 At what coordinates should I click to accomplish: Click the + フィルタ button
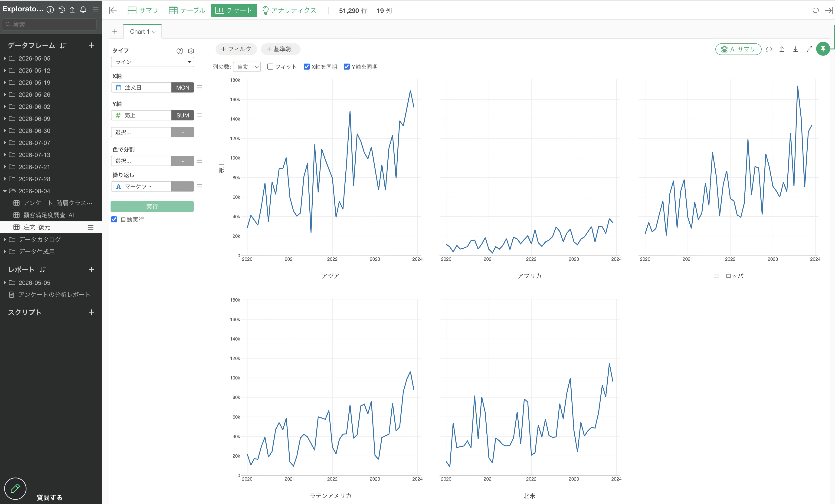(x=236, y=49)
